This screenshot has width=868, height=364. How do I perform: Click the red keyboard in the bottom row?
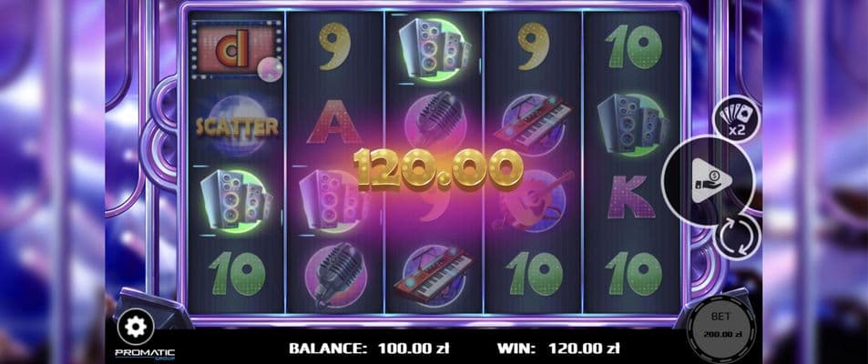[434, 275]
